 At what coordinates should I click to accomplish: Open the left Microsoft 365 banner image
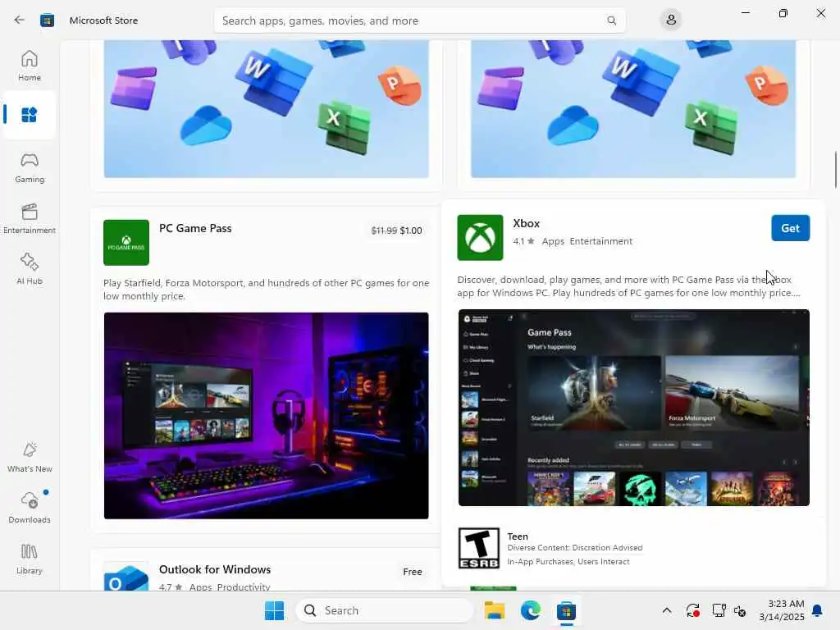click(267, 109)
